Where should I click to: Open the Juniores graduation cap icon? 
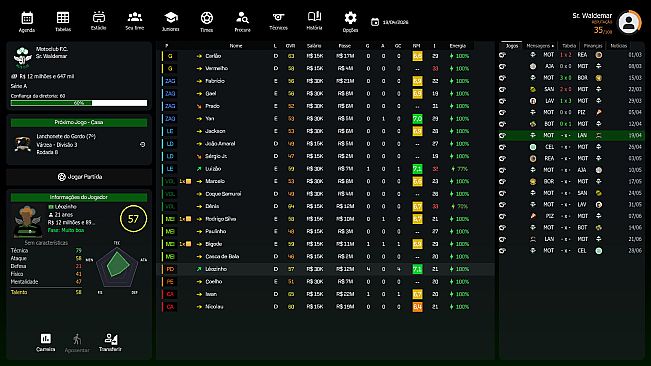171,17
